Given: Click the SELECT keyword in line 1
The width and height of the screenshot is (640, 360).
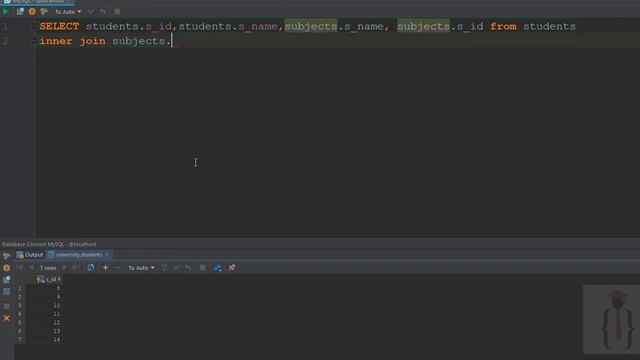Looking at the screenshot, I should [59, 27].
